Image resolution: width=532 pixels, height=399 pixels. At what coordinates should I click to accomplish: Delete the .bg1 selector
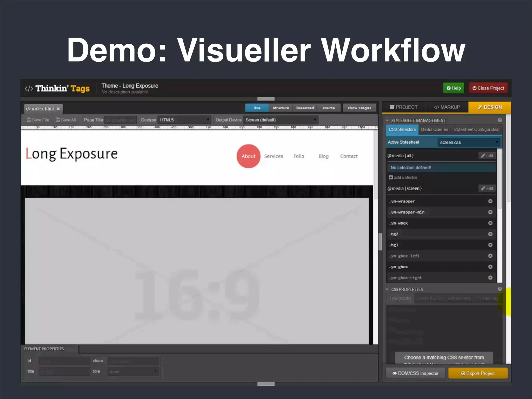pos(490,245)
